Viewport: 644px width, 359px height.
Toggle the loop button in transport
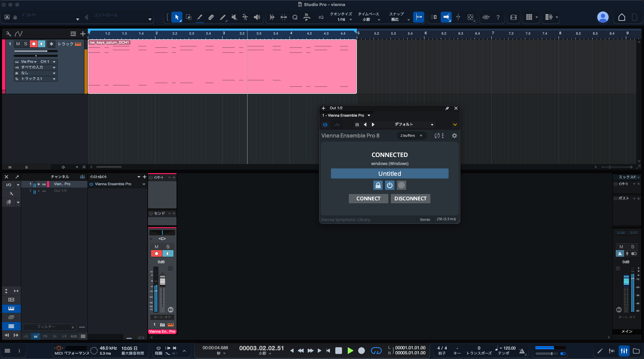(376, 351)
